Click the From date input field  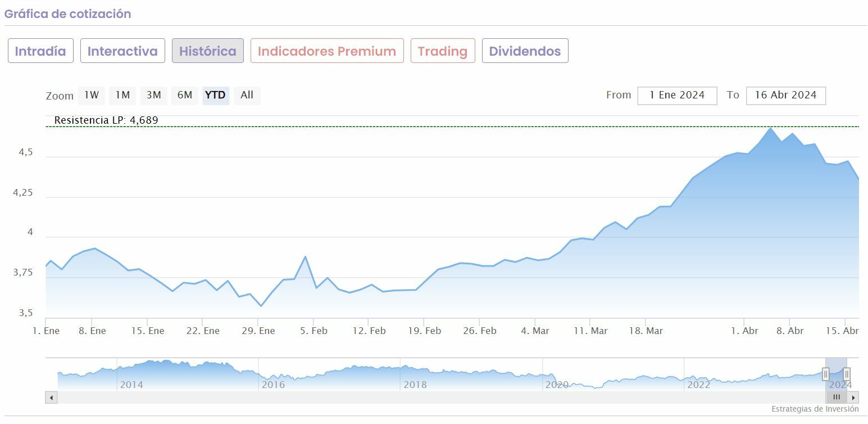(677, 96)
